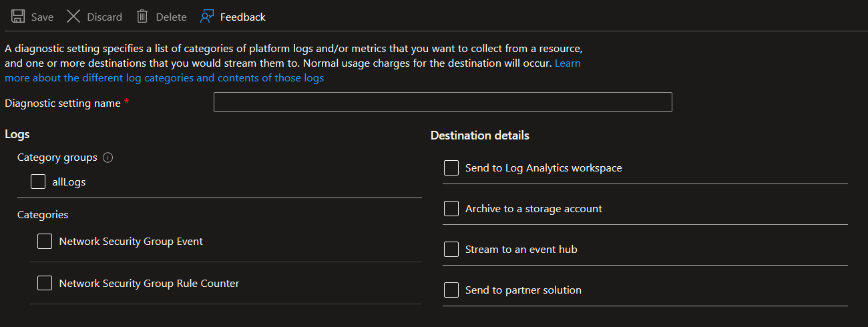Click the Discard X icon
Image resolution: width=868 pixels, height=327 pixels.
click(73, 17)
